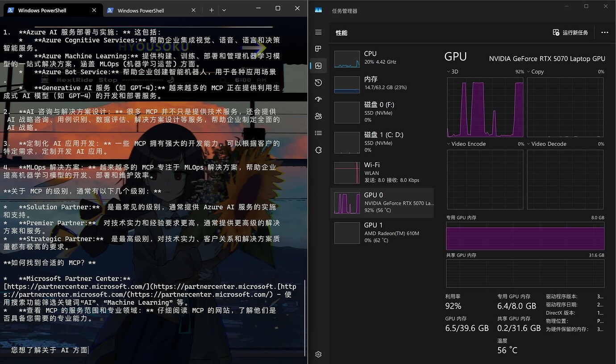Open the Copy graph engine dropdown
Viewport: 616px width, 364px height.
536,71
